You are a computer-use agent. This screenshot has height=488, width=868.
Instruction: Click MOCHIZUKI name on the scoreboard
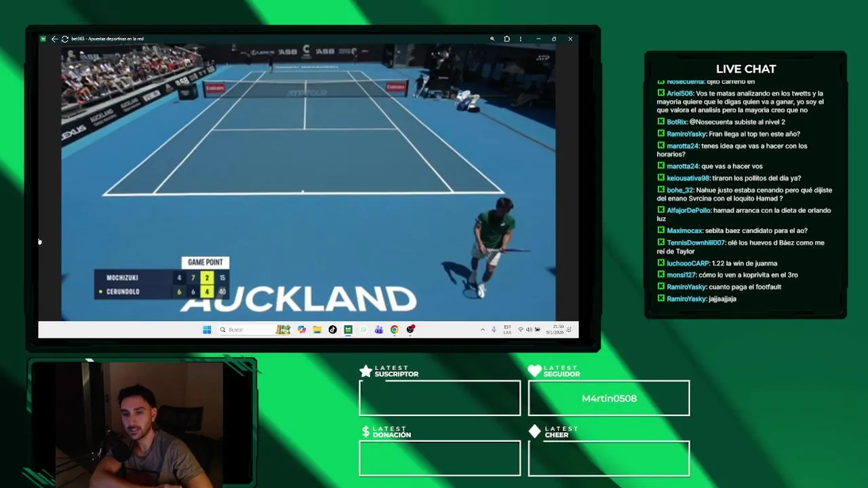[122, 278]
